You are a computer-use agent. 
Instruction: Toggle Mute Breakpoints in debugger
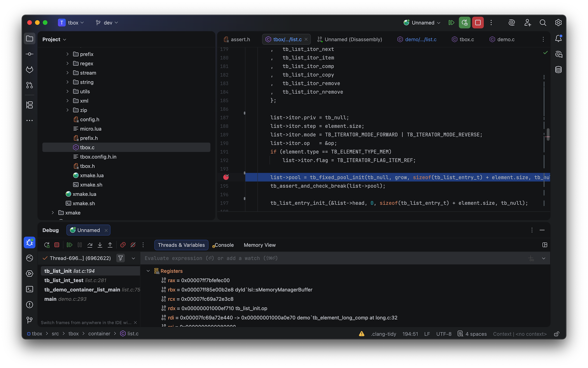(133, 245)
